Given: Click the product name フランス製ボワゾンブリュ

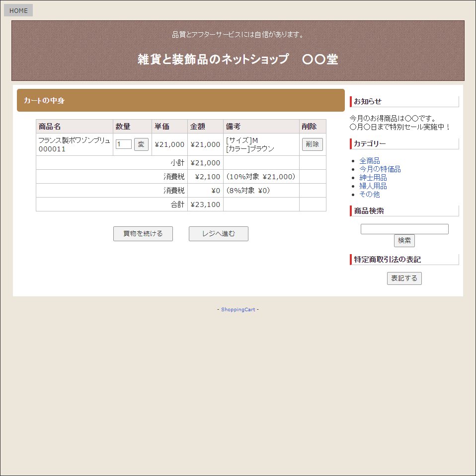Looking at the screenshot, I should click(74, 140).
